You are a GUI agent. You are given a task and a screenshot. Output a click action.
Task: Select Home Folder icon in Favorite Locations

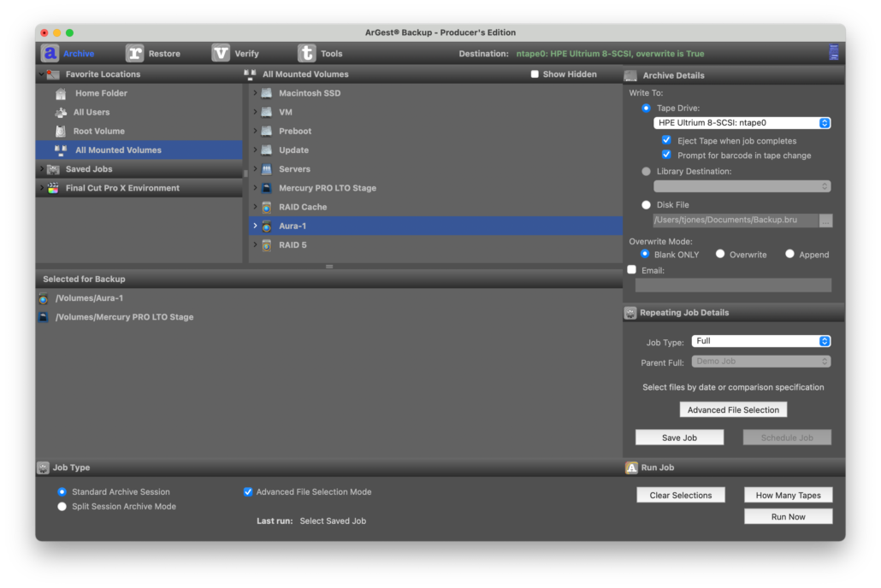pos(61,93)
